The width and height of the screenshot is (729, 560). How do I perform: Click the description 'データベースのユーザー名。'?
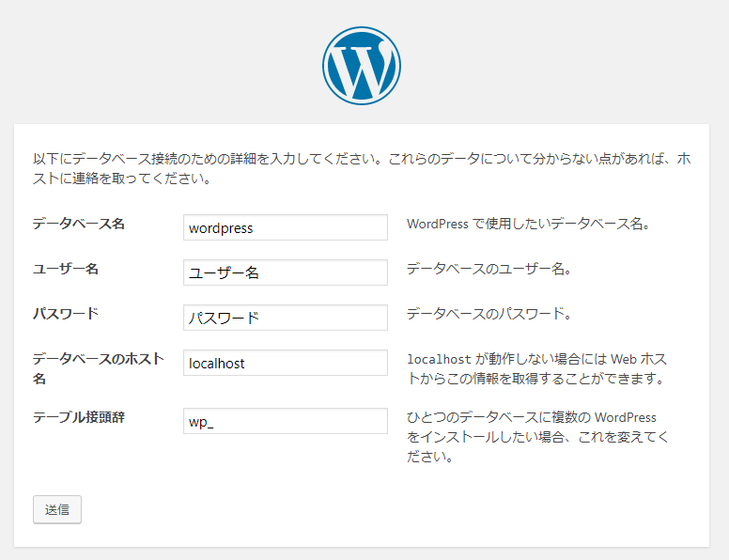[489, 269]
